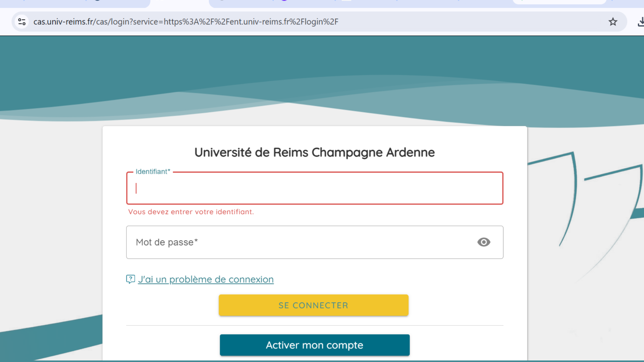644x362 pixels.
Task: Focus the cas.univ-reims.fr address bar URL
Action: coord(186,22)
